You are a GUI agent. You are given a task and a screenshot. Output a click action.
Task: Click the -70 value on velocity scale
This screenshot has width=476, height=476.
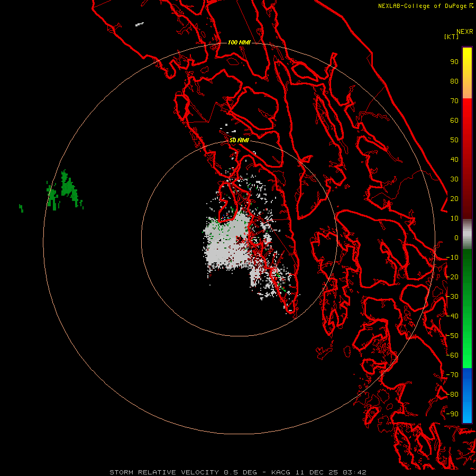pyautogui.click(x=452, y=375)
